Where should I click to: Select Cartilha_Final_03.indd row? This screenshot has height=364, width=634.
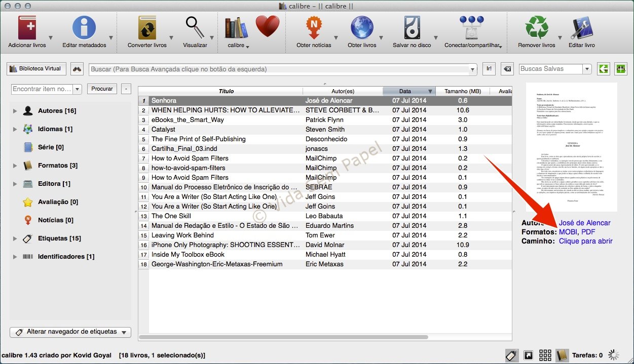tap(325, 149)
